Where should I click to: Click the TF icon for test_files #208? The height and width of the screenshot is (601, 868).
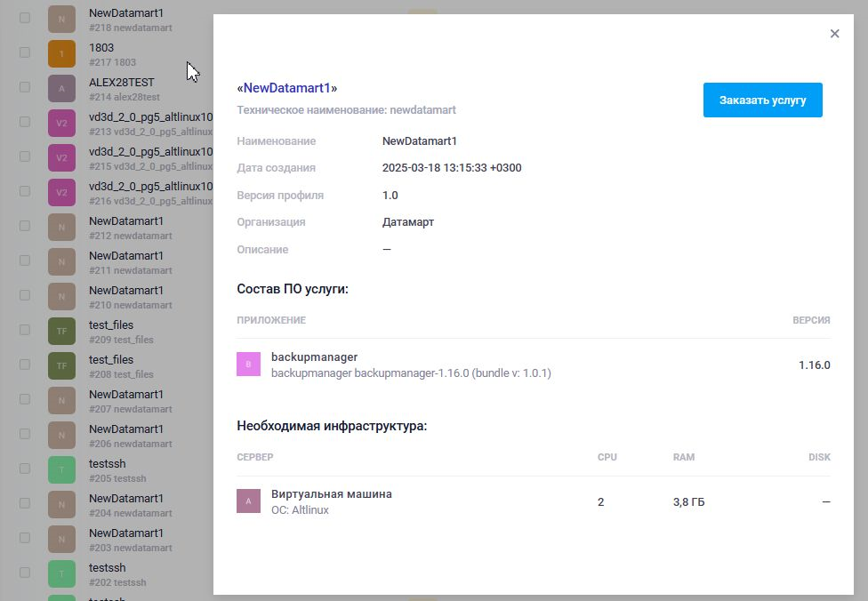click(x=61, y=366)
